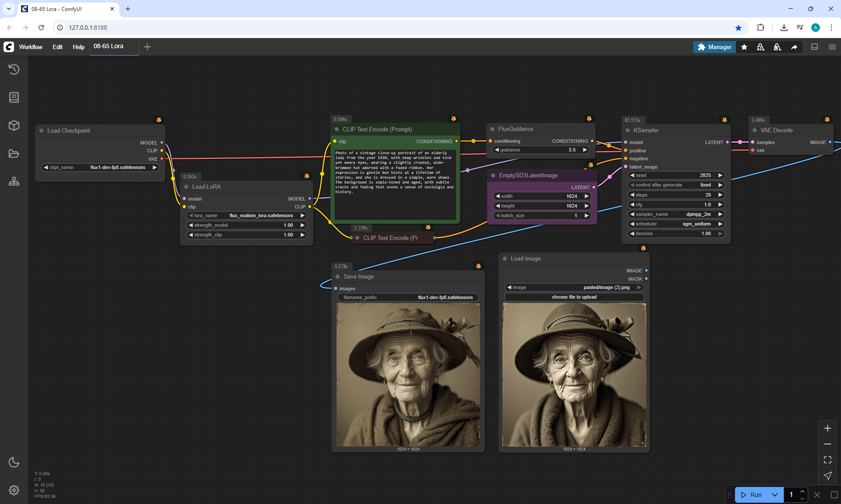841x504 pixels.
Task: Click the fit view icon on canvas
Action: 827,460
